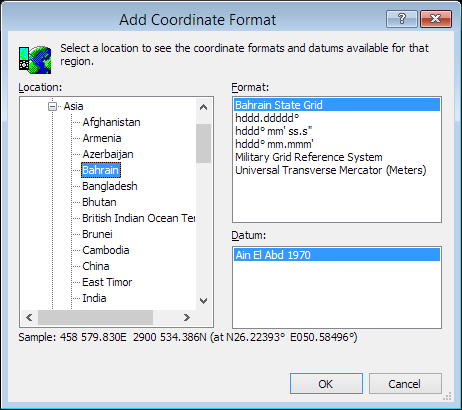Select Asia in the Location tree
Viewport: 462px width, 410px height.
tap(73, 106)
